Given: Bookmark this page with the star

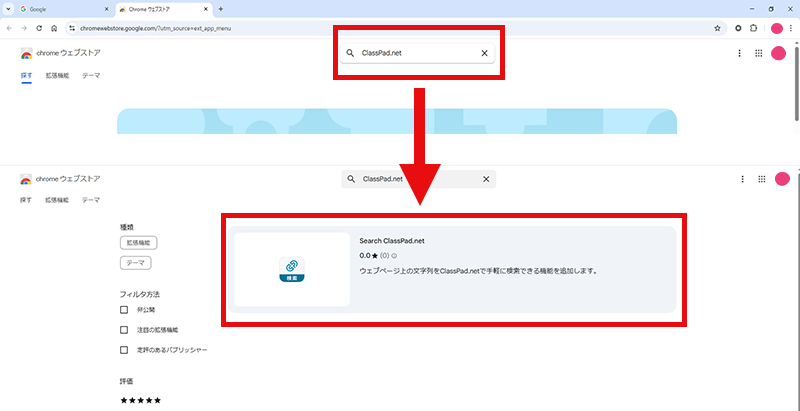Looking at the screenshot, I should click(717, 29).
